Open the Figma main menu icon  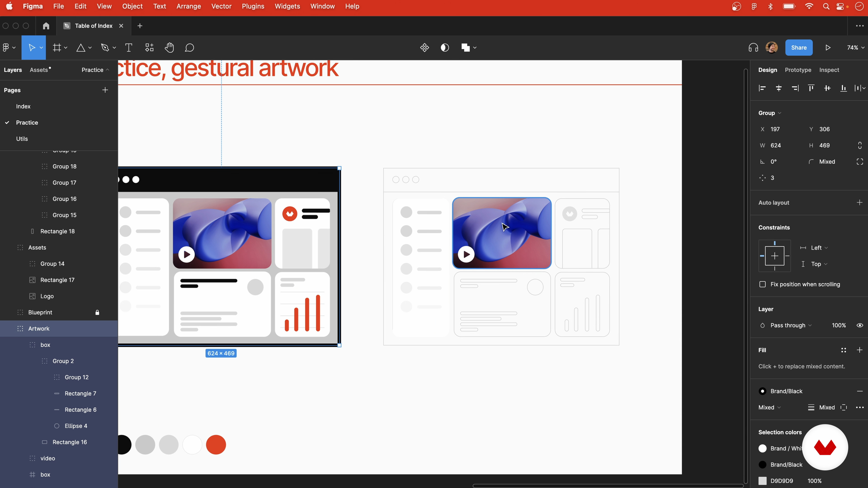(x=6, y=47)
